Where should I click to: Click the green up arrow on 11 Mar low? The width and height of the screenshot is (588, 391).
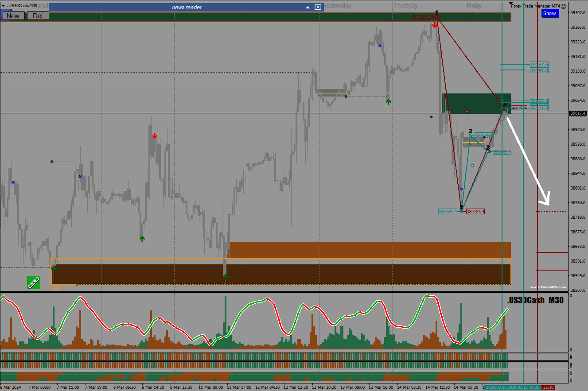coord(225,277)
